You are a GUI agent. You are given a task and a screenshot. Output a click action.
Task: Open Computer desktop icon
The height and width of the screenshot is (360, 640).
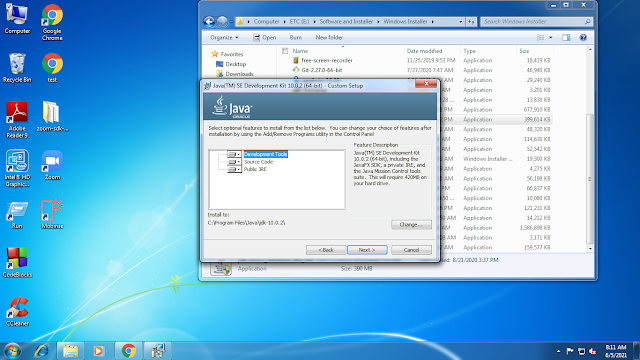click(17, 19)
